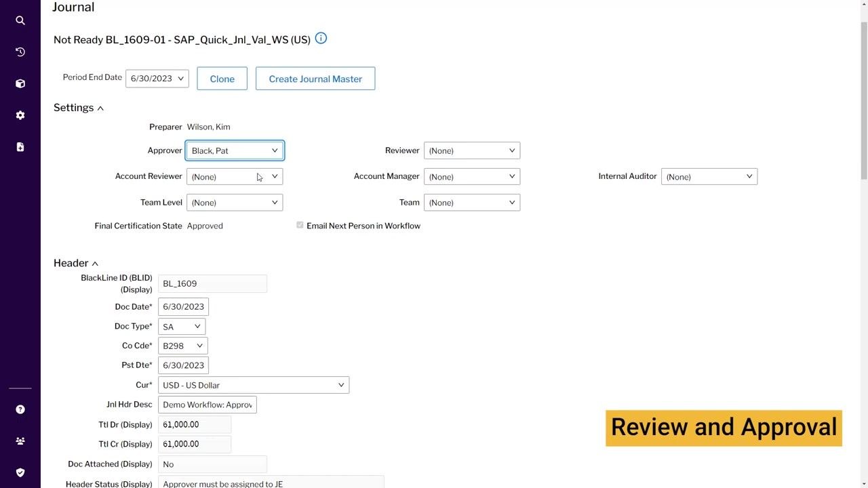The image size is (868, 488).
Task: Toggle Email Next Person in Workflow checkbox
Action: pos(300,225)
